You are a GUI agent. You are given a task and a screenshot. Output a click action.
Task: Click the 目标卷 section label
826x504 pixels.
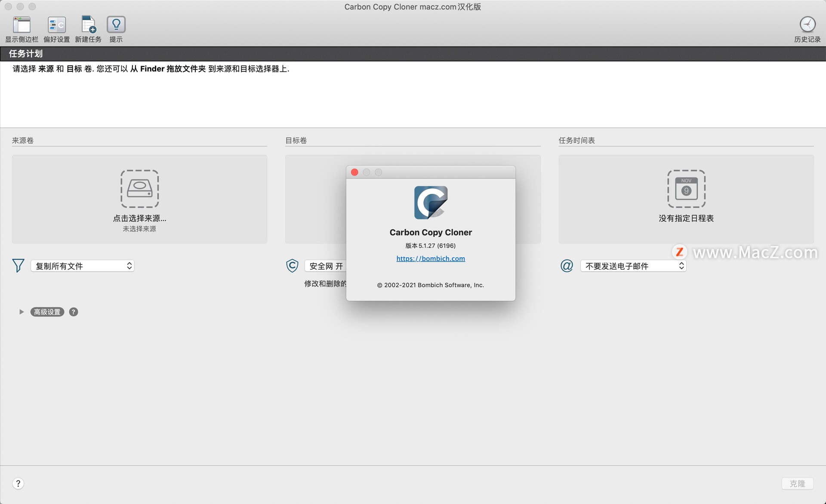tap(296, 140)
